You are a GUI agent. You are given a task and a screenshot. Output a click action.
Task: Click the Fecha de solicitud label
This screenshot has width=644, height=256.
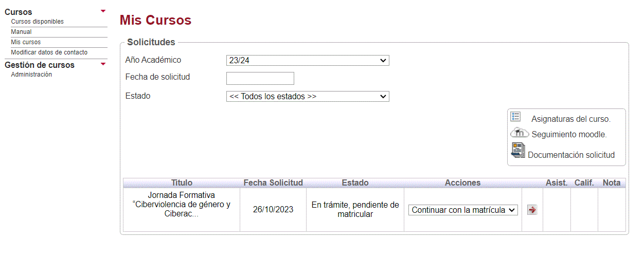click(158, 77)
